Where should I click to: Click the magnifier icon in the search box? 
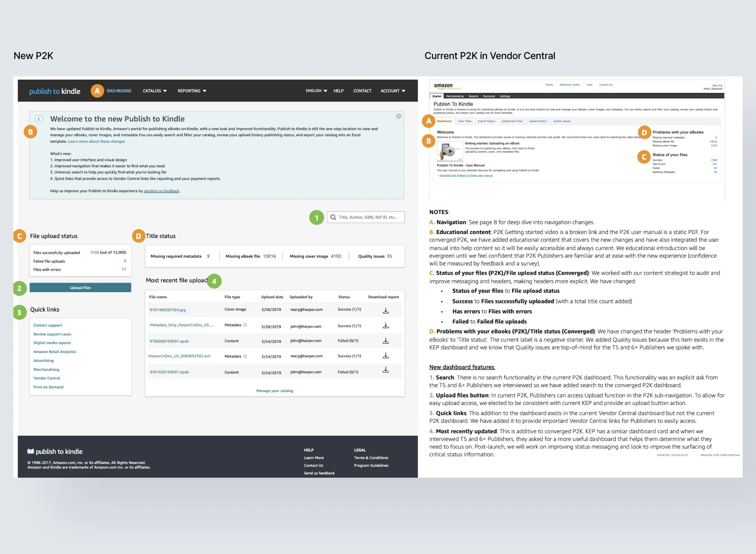[333, 217]
